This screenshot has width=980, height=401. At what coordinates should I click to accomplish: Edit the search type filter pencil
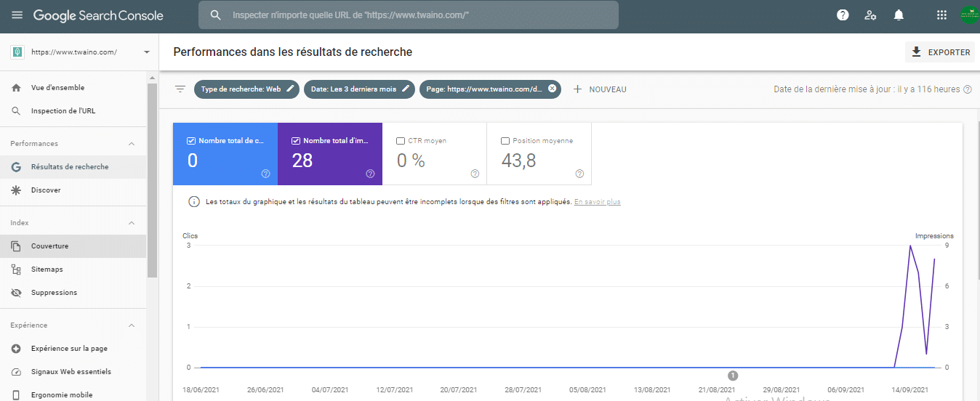coord(290,89)
